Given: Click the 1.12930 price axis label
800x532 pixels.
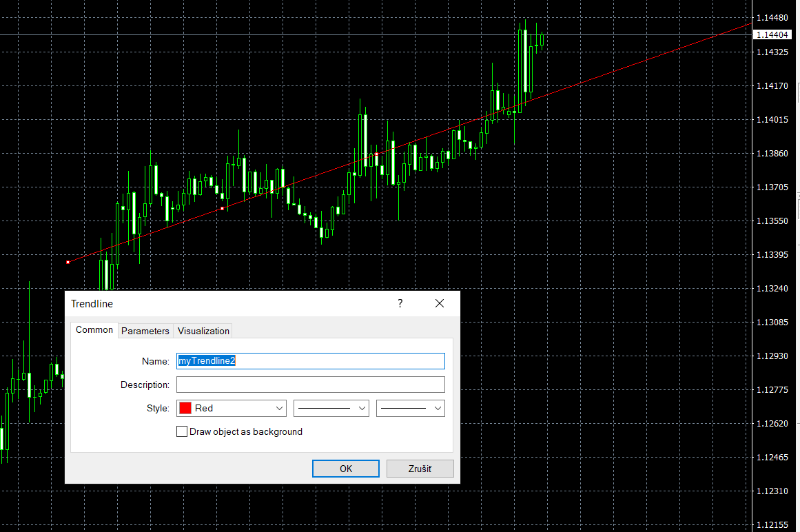Looking at the screenshot, I should click(772, 356).
